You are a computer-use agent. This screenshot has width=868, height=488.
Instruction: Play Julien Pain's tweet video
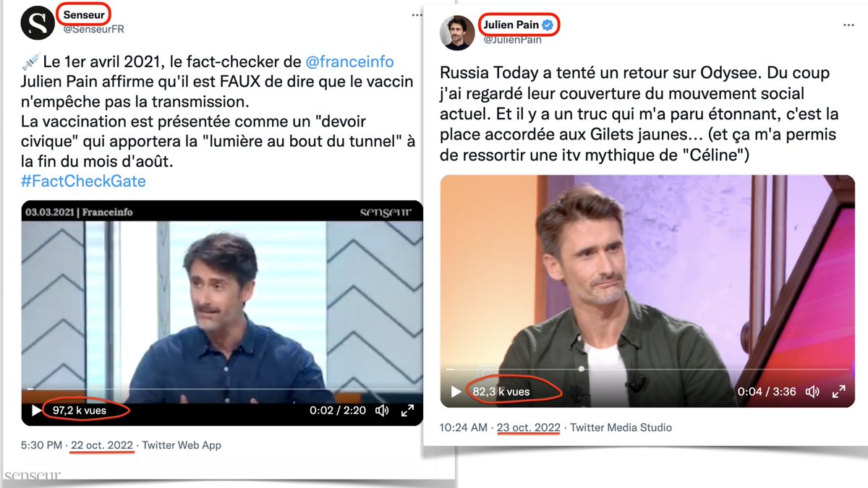(456, 392)
